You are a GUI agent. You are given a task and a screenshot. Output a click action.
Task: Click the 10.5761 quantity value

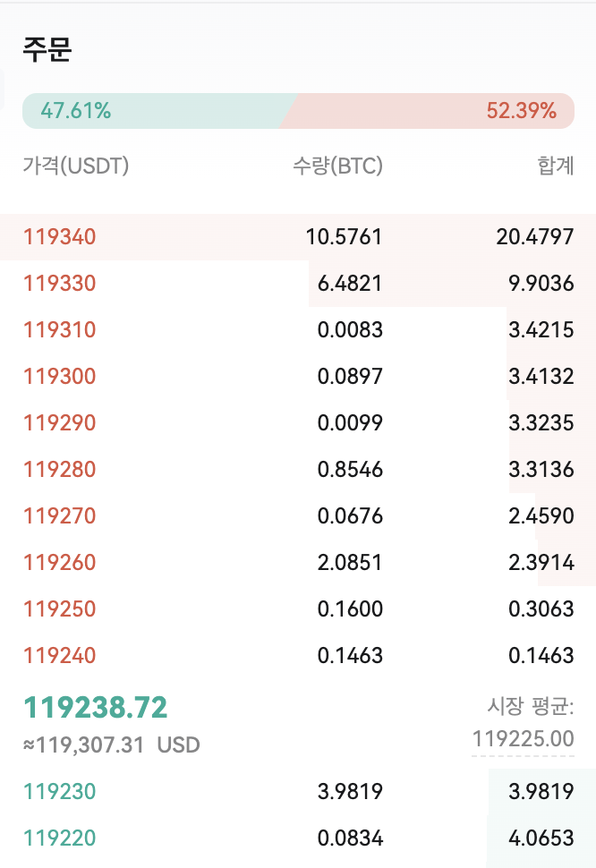click(x=344, y=237)
